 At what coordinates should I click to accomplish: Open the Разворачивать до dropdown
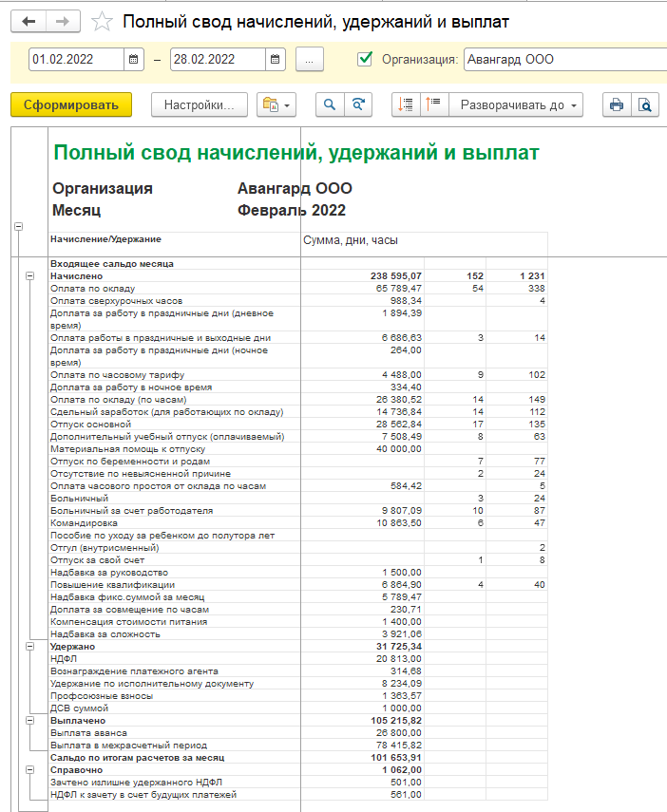pos(519,104)
